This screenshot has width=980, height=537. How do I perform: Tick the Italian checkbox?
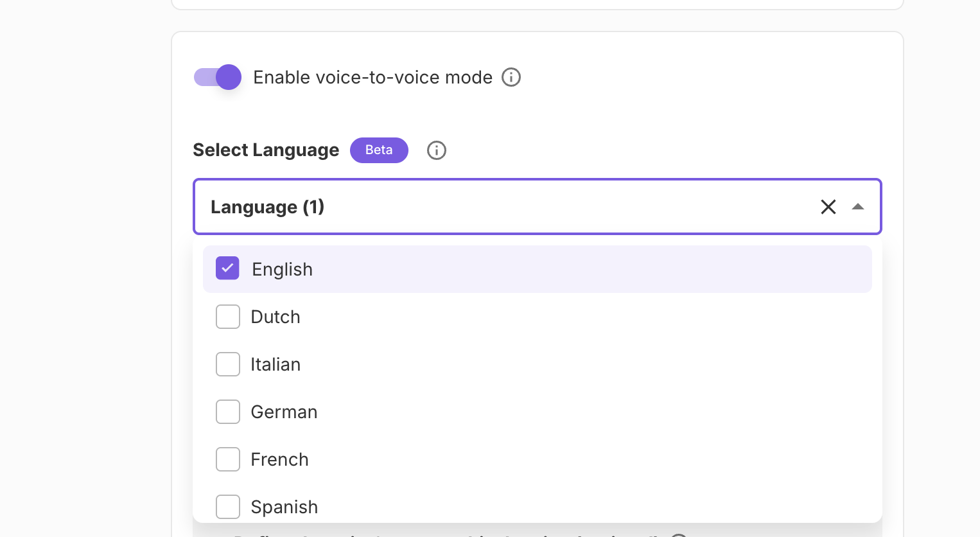coord(227,364)
